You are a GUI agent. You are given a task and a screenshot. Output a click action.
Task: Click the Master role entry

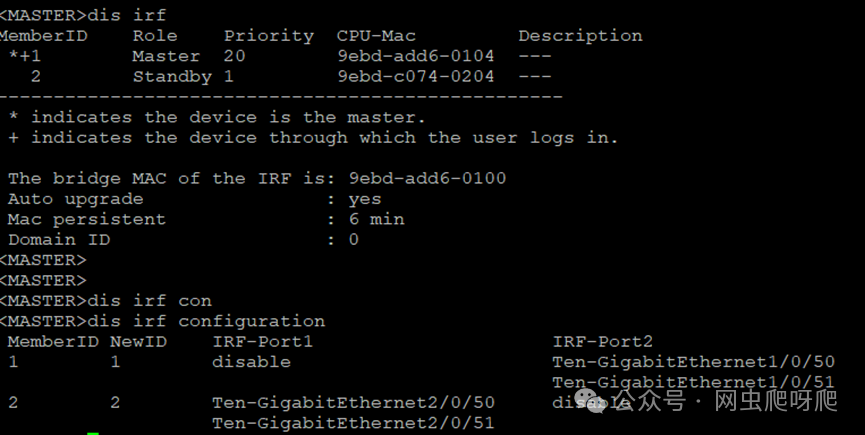pyautogui.click(x=166, y=56)
